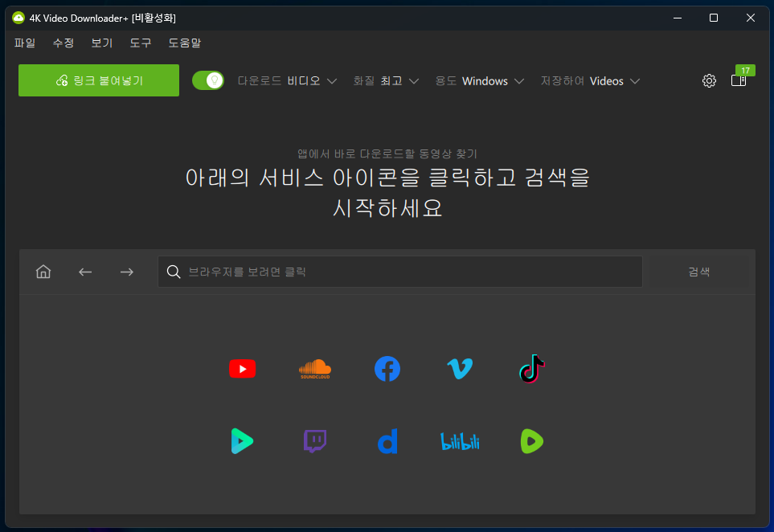Open the 도구 menu

pyautogui.click(x=140, y=43)
